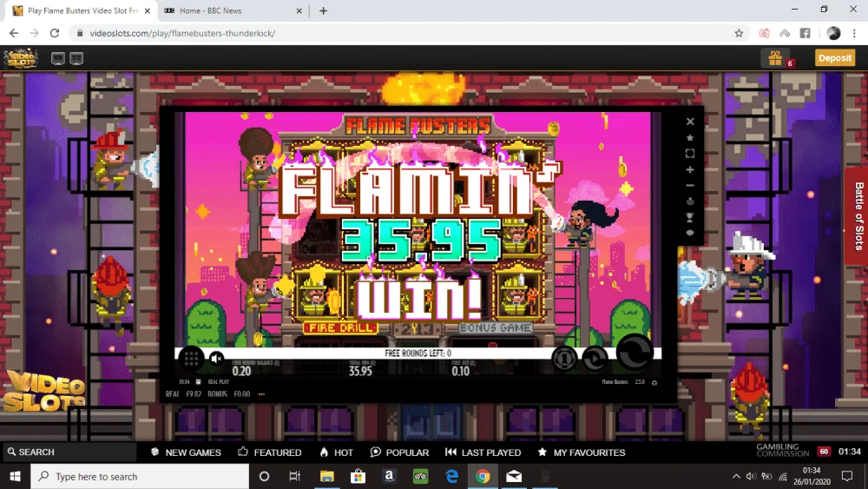Open the chat bubble icon in sidebar
This screenshot has height=489, width=868.
pyautogui.click(x=690, y=233)
